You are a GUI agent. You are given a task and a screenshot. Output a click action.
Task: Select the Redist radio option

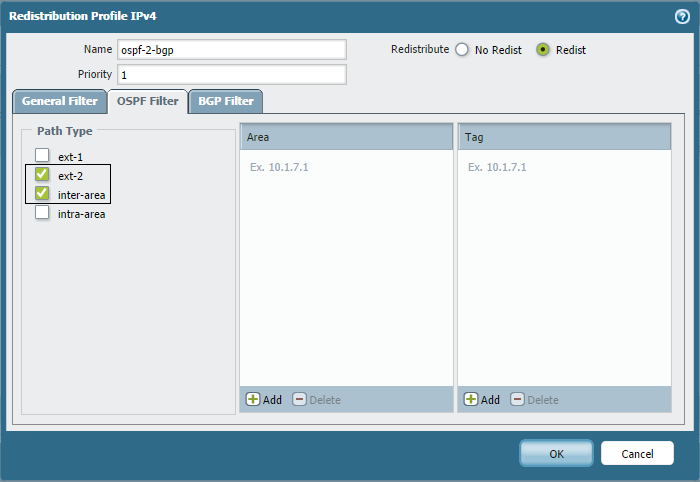(x=542, y=50)
